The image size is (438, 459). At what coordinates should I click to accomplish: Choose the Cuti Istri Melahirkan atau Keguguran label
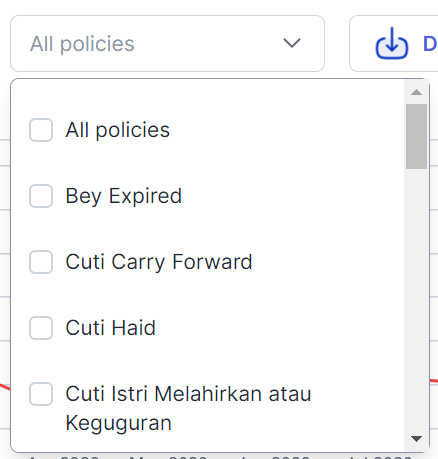click(x=188, y=408)
